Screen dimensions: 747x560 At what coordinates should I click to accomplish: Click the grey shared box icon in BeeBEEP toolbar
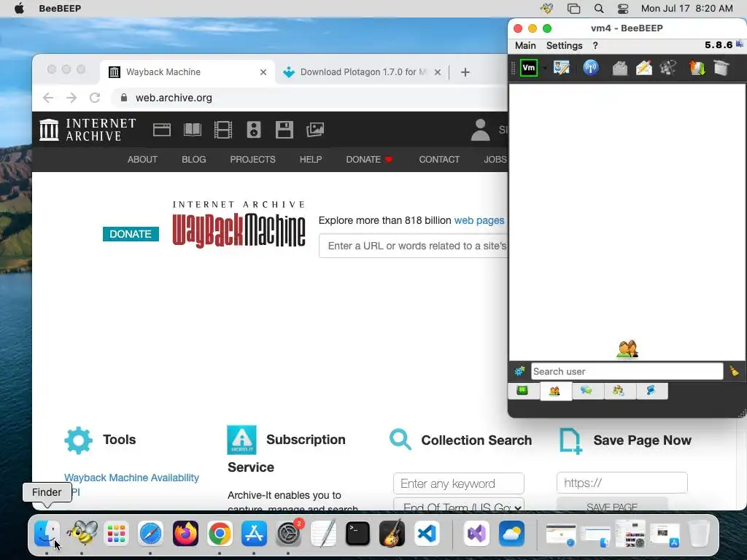(721, 68)
